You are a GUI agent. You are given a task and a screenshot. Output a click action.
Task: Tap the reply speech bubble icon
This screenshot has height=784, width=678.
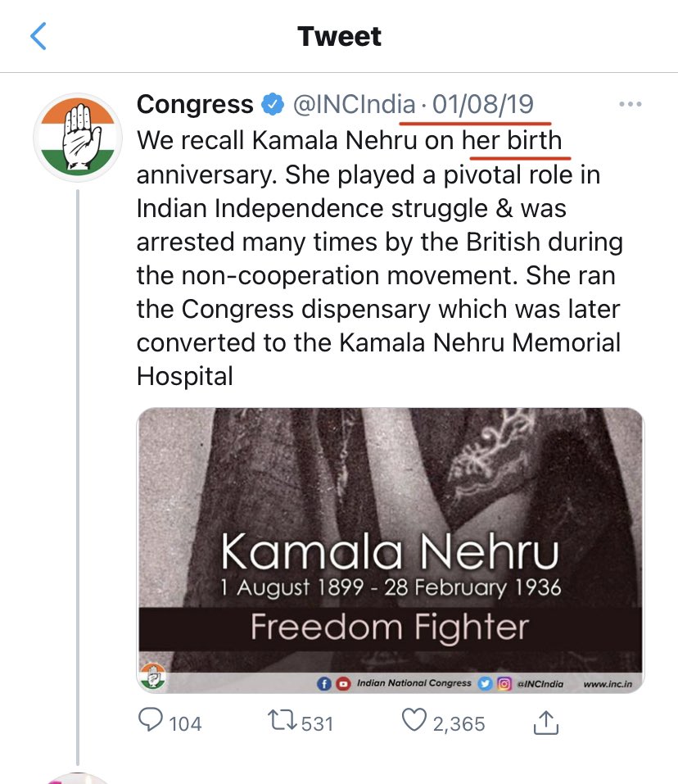(x=151, y=721)
